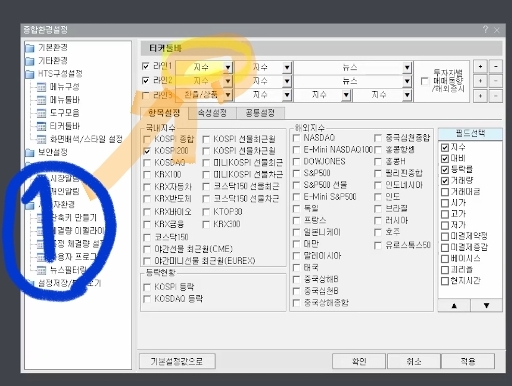The image size is (512, 386).
Task: Open the 뉴스 dropdown in 라인2
Action: [407, 81]
